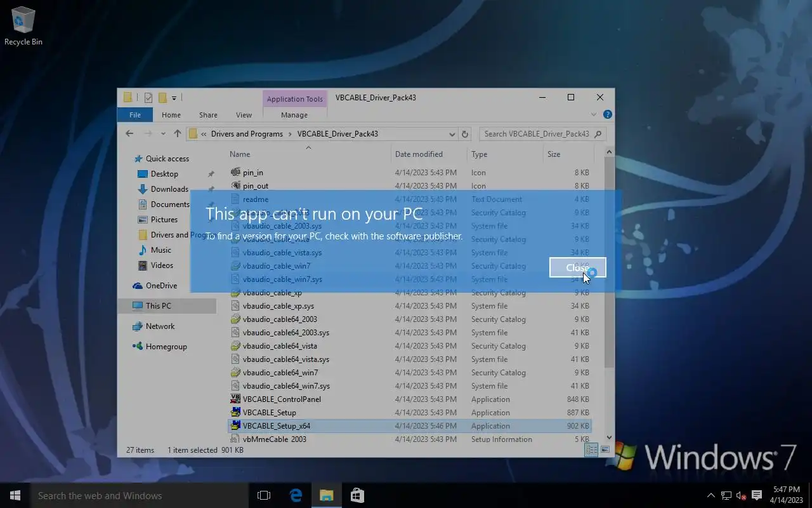Viewport: 812px width, 508px height.
Task: Select OneDrive in the navigation pane
Action: (x=161, y=286)
